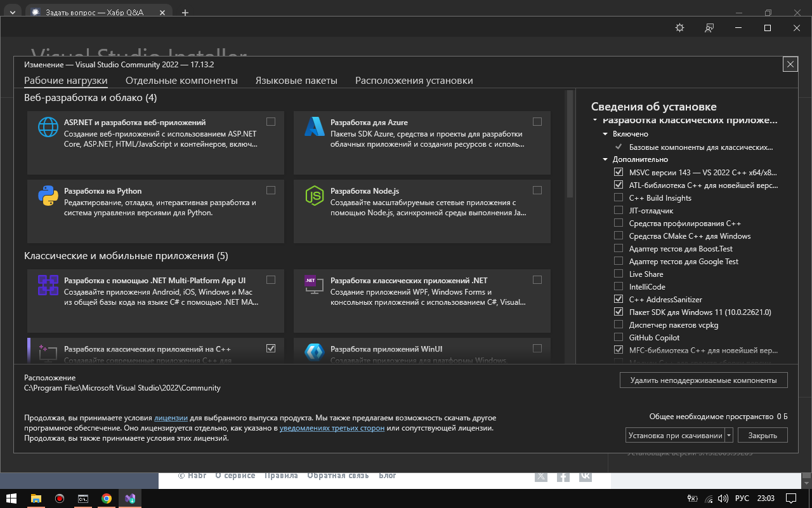This screenshot has width=812, height=508.
Task: Click the Facebook icon in Habr footer
Action: point(563,476)
